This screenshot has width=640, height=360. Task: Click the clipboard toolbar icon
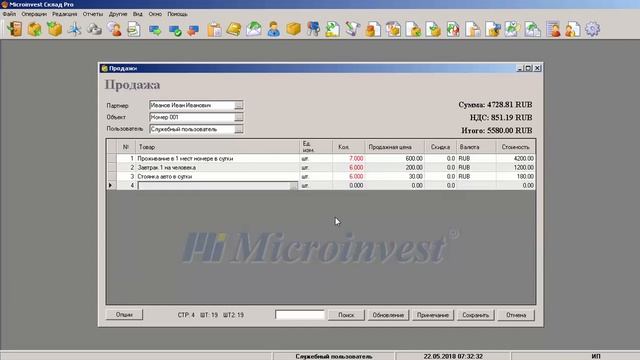(x=214, y=29)
